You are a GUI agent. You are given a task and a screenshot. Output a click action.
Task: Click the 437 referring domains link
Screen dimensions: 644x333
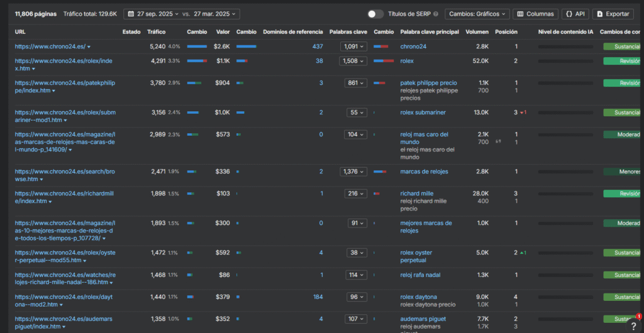(317, 46)
